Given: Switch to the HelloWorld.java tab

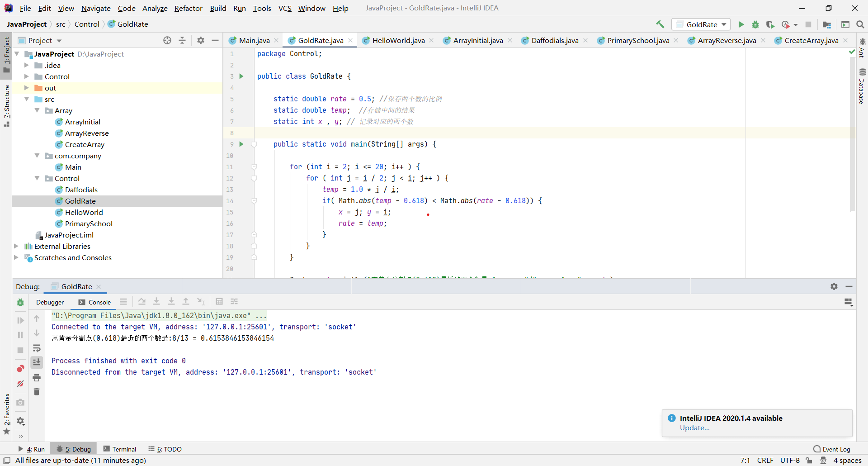Looking at the screenshot, I should (x=398, y=40).
